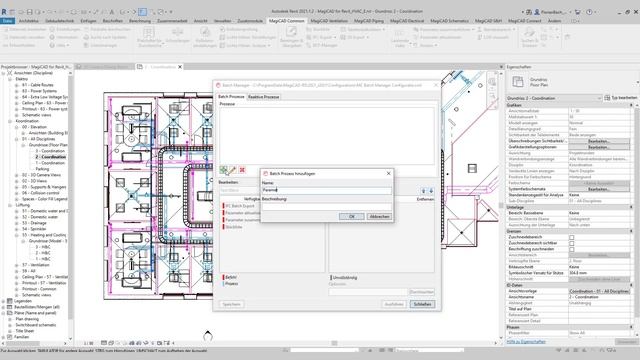Close the Coordination view tab with X
This screenshot has height=360, width=640.
pyautogui.click(x=180, y=67)
